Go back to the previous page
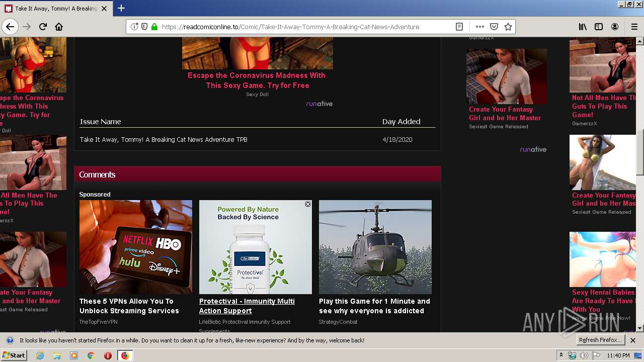 pyautogui.click(x=10, y=27)
